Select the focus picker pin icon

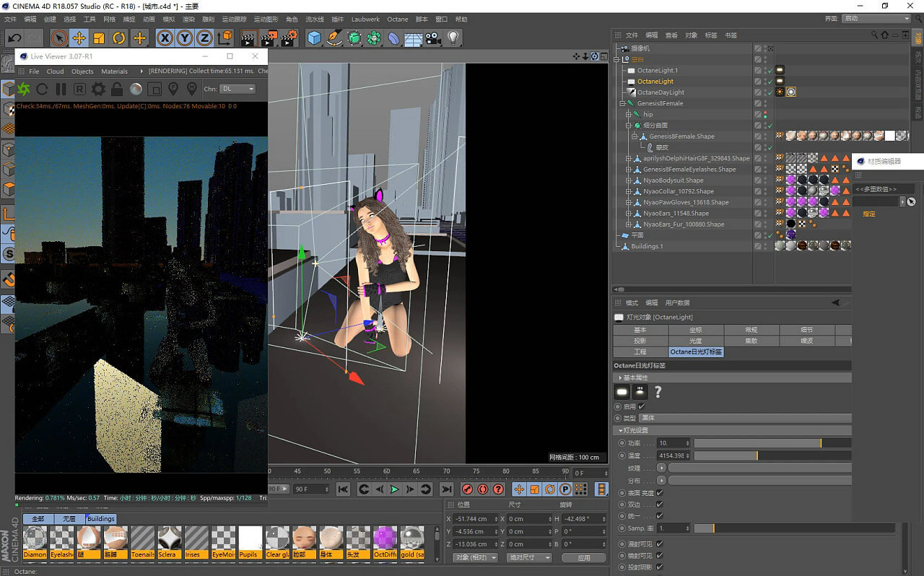coord(173,89)
